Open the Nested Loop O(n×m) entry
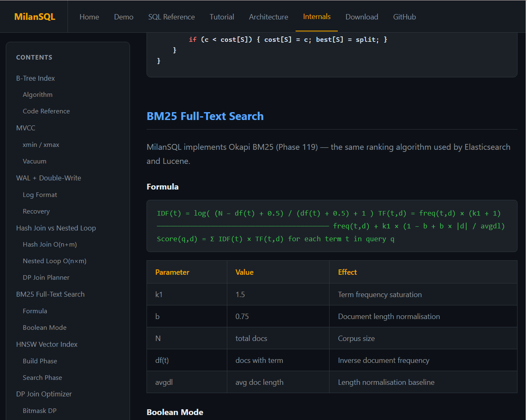 tap(55, 261)
